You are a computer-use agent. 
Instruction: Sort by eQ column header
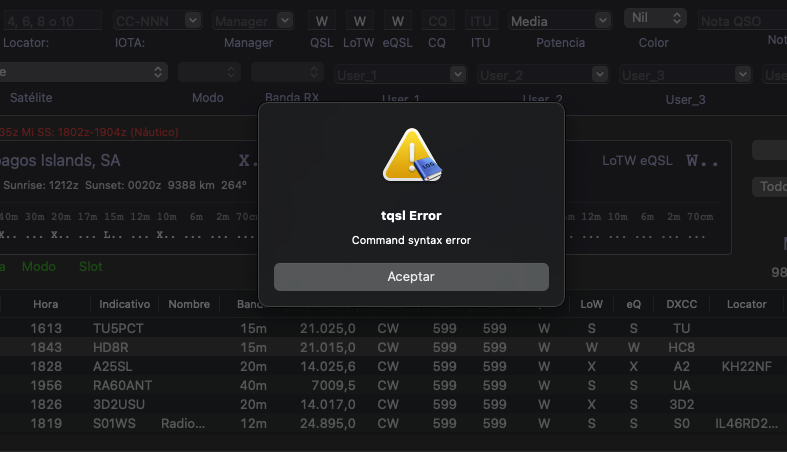(633, 304)
